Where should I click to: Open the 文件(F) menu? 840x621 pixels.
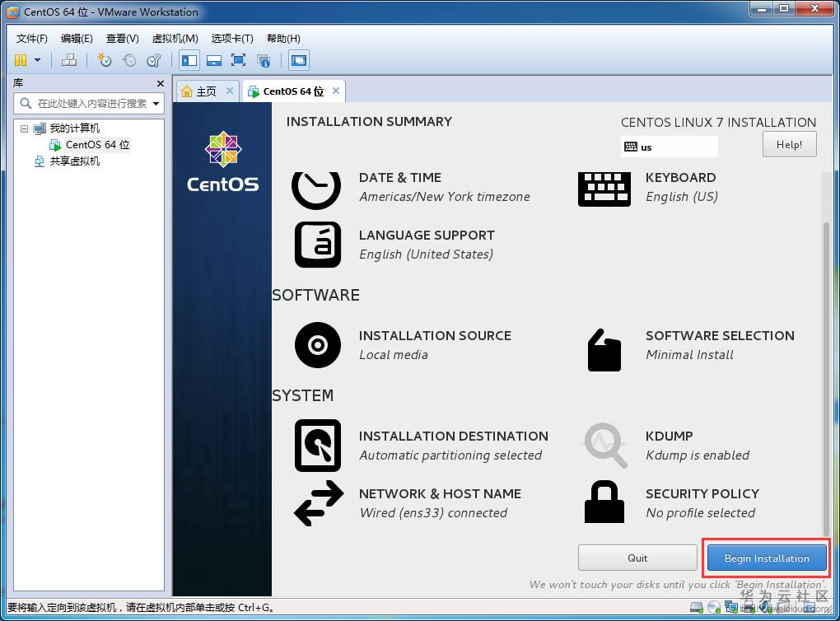pyautogui.click(x=31, y=39)
